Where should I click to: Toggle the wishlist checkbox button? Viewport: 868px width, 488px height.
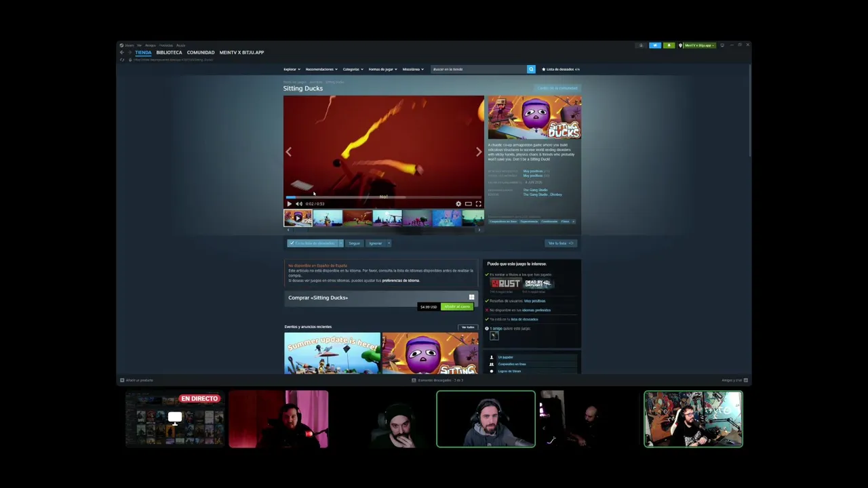coord(312,243)
